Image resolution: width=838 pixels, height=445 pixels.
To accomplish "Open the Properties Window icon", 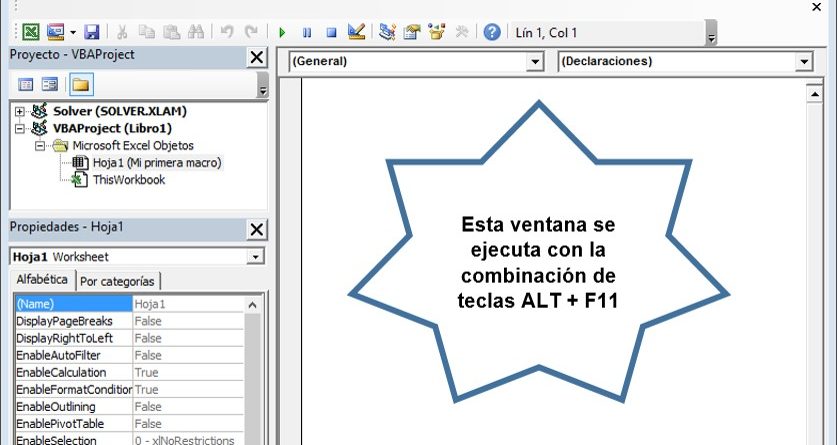I will pyautogui.click(x=412, y=32).
